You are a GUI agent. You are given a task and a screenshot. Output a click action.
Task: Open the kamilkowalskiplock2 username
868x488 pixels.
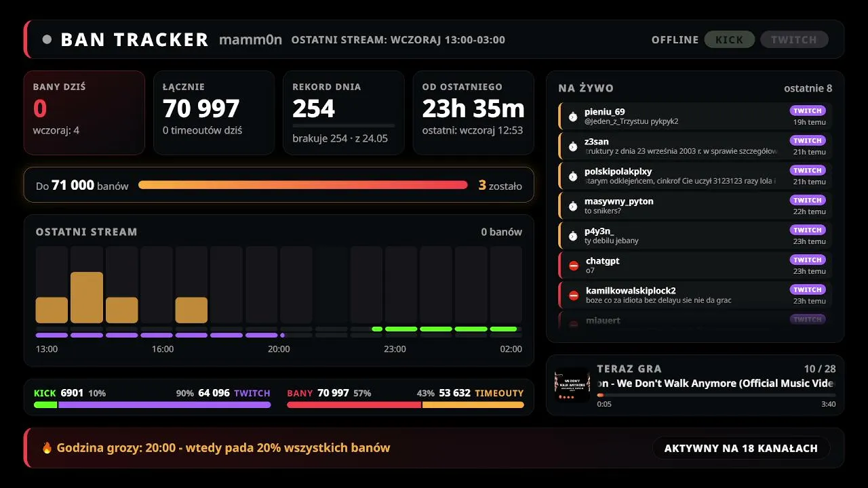[631, 290]
